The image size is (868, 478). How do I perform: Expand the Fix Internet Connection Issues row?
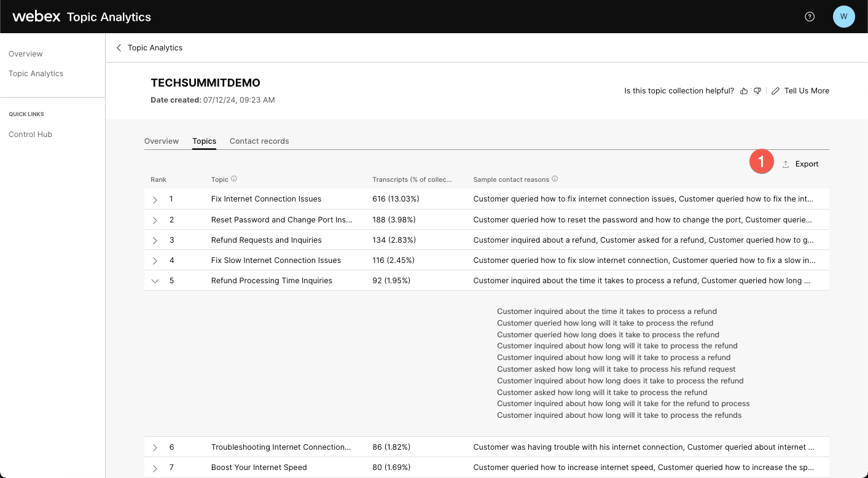tap(155, 200)
